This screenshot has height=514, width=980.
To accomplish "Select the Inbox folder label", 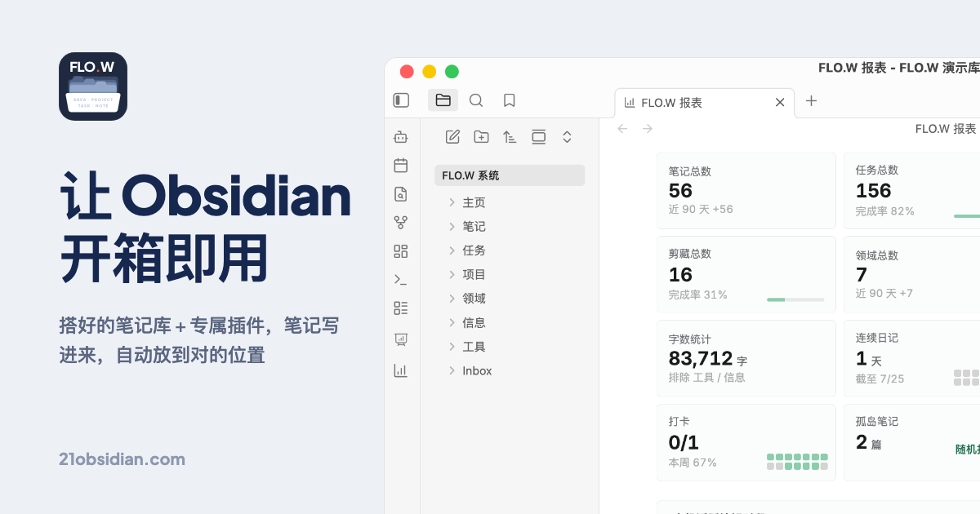I will [x=477, y=370].
